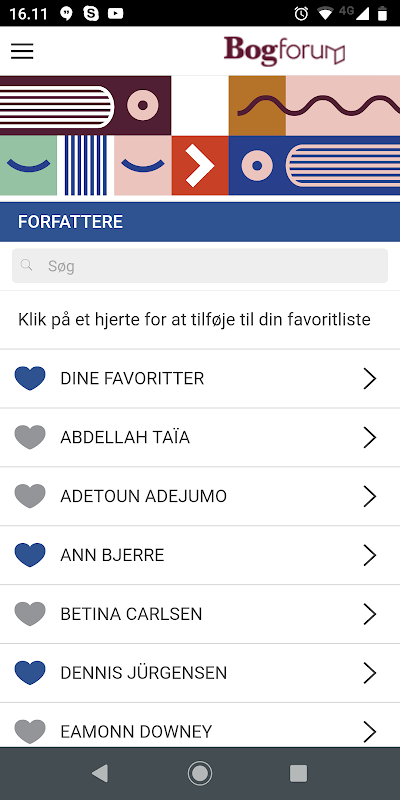Click the search magnifier icon
The width and height of the screenshot is (400, 800).
click(x=27, y=265)
